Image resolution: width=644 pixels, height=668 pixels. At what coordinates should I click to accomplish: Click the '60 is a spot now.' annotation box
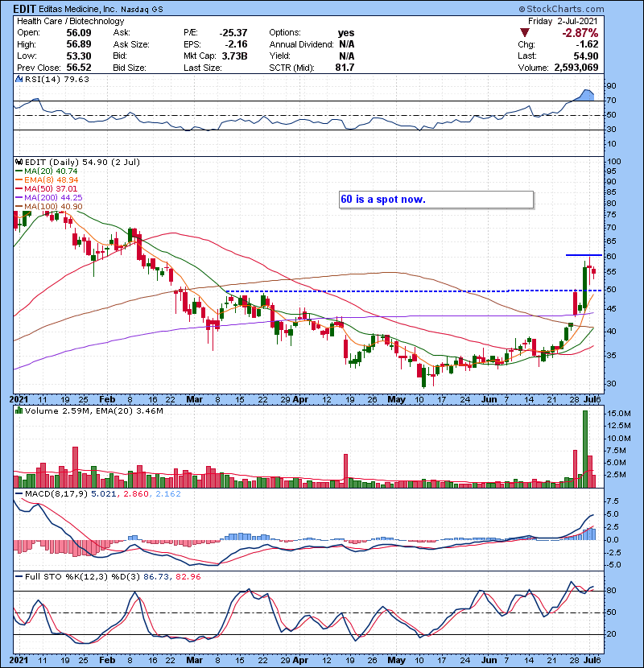[436, 200]
